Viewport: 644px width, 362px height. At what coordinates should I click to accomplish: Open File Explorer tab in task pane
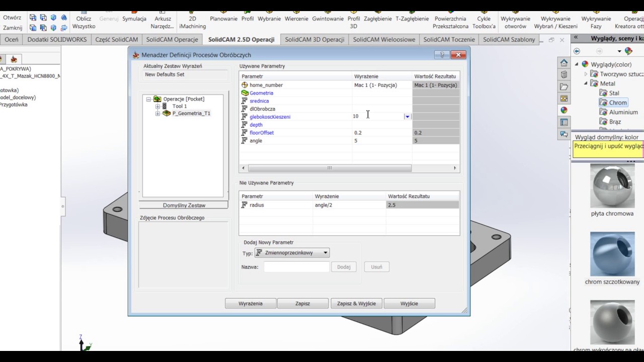coord(564,86)
